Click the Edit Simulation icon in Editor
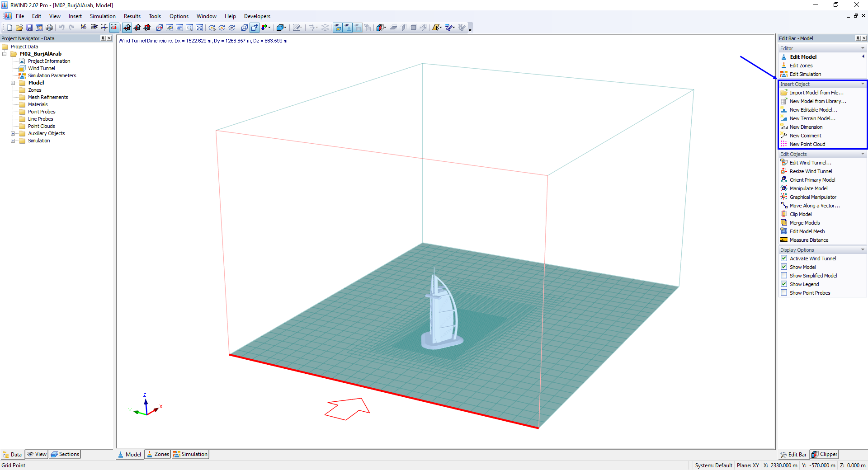868x470 pixels. [x=784, y=74]
